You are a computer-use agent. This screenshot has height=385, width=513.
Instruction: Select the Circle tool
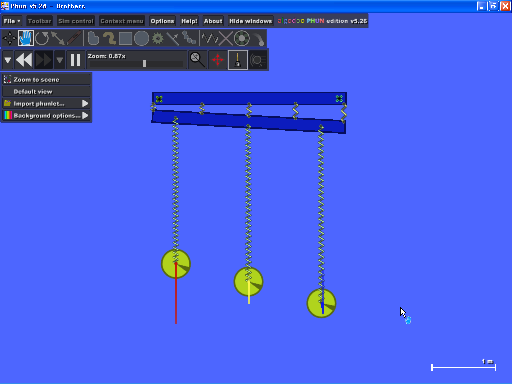tap(141, 39)
